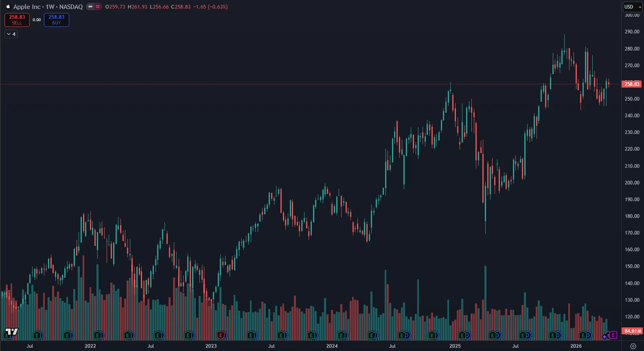Click the 280.00 price axis label
Viewport: 644px width, 351px height.
click(x=632, y=49)
